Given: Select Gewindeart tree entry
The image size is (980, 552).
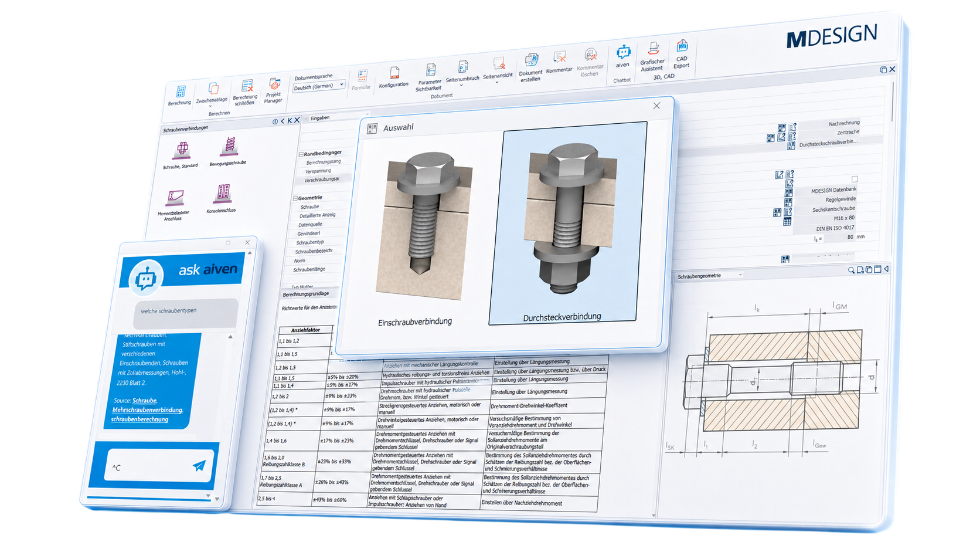Looking at the screenshot, I should pyautogui.click(x=309, y=233).
